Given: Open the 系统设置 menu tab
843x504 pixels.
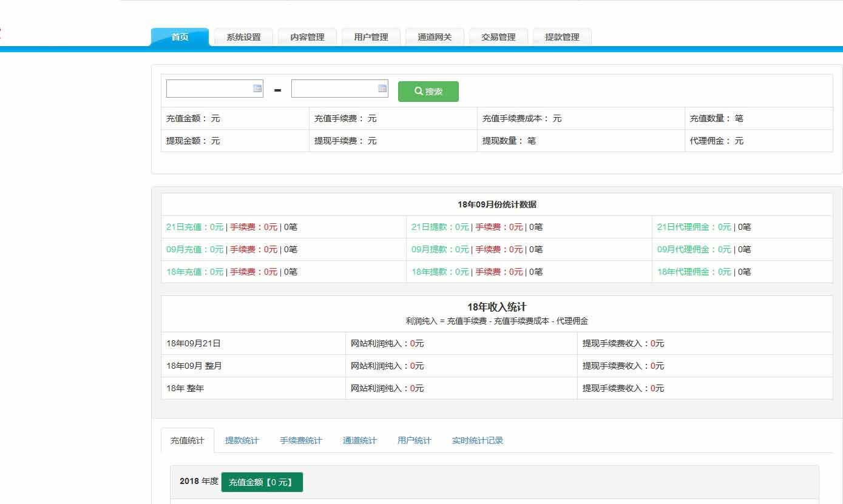Looking at the screenshot, I should click(x=243, y=37).
